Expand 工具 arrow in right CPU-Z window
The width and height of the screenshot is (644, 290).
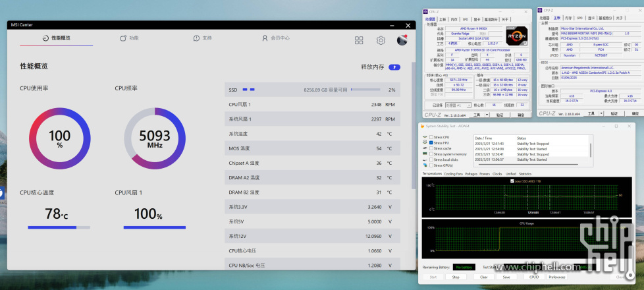pos(601,113)
